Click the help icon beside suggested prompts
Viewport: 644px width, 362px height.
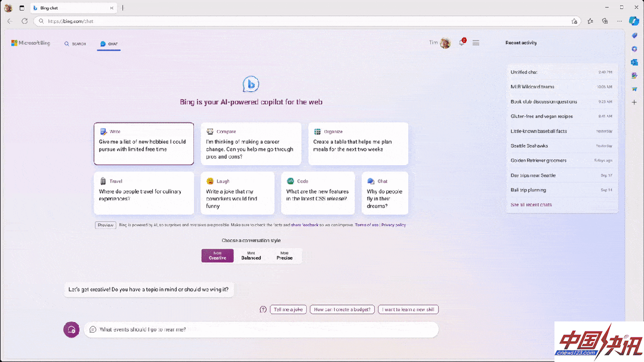[263, 310]
